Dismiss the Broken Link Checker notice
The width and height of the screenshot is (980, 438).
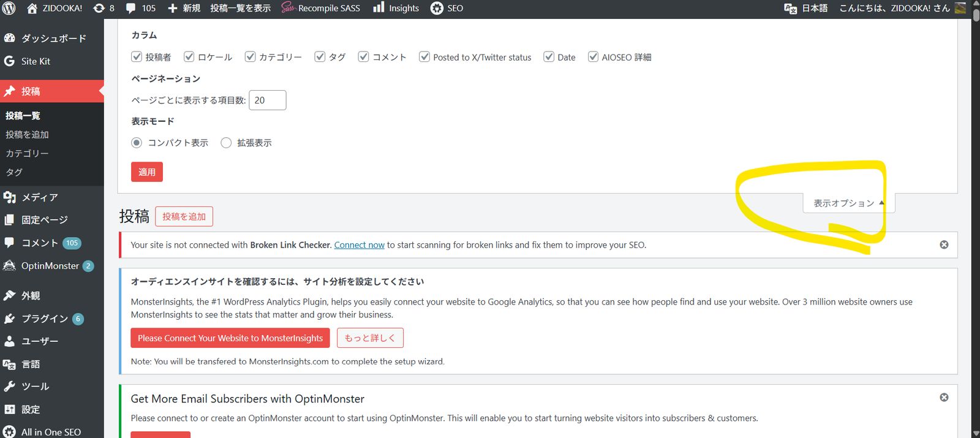[x=944, y=244]
